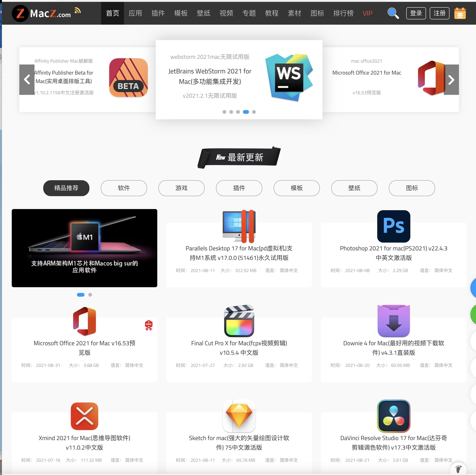Select the 游戏 category filter
This screenshot has width=476, height=475.
click(181, 188)
